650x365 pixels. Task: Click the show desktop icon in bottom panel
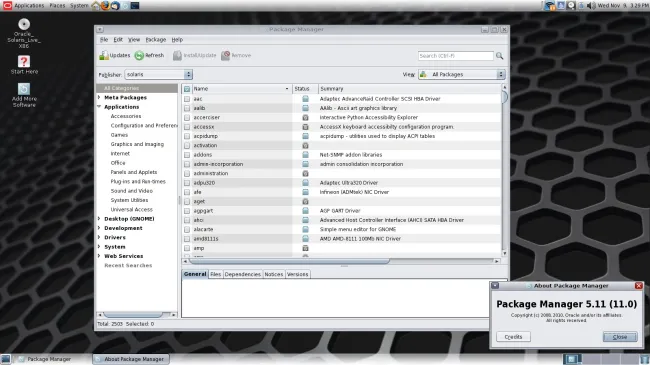(x=5, y=359)
